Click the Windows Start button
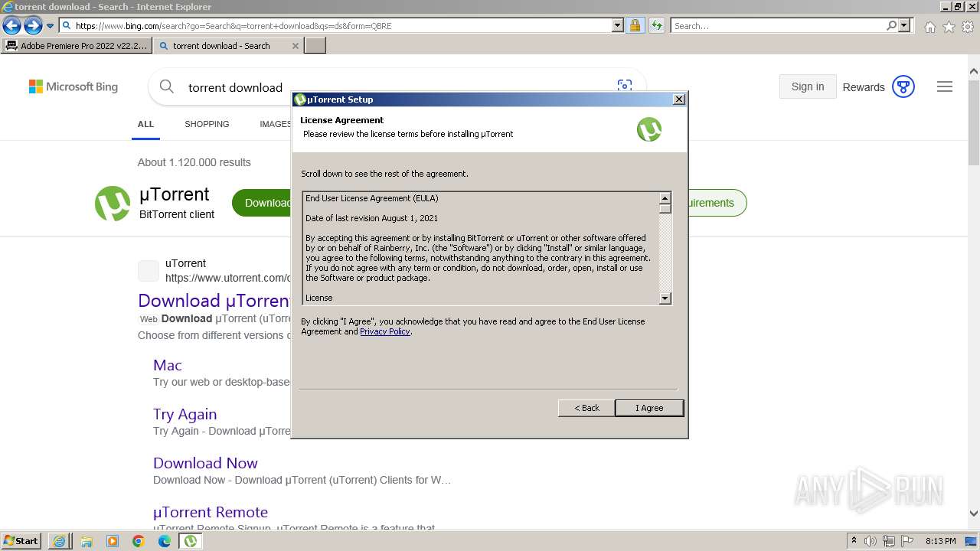The width and height of the screenshot is (980, 551). 21,541
